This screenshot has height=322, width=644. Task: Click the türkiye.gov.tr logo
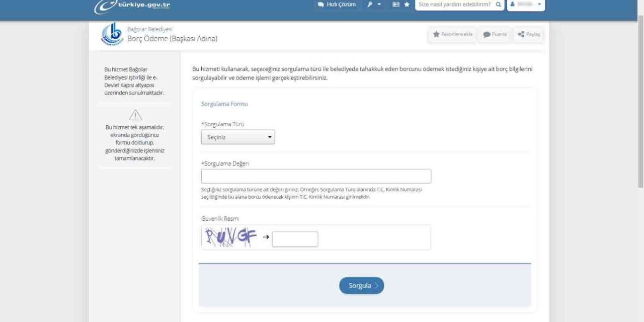(x=130, y=5)
